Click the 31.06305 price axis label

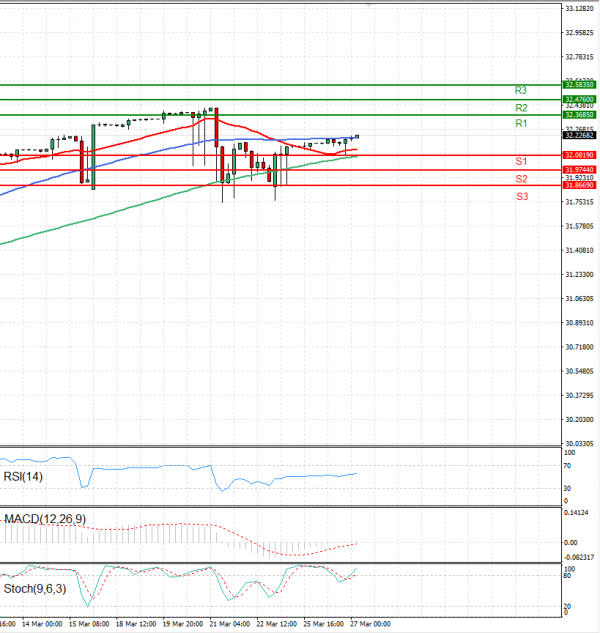pos(579,299)
